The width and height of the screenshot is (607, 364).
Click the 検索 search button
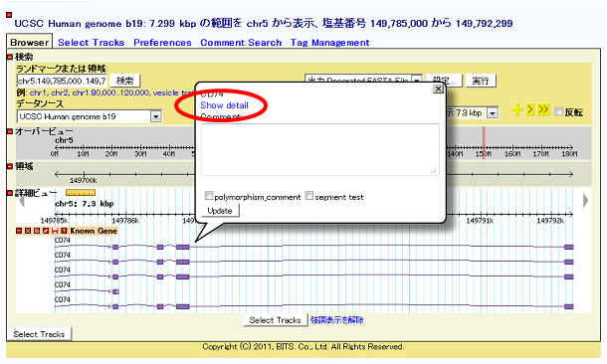125,81
